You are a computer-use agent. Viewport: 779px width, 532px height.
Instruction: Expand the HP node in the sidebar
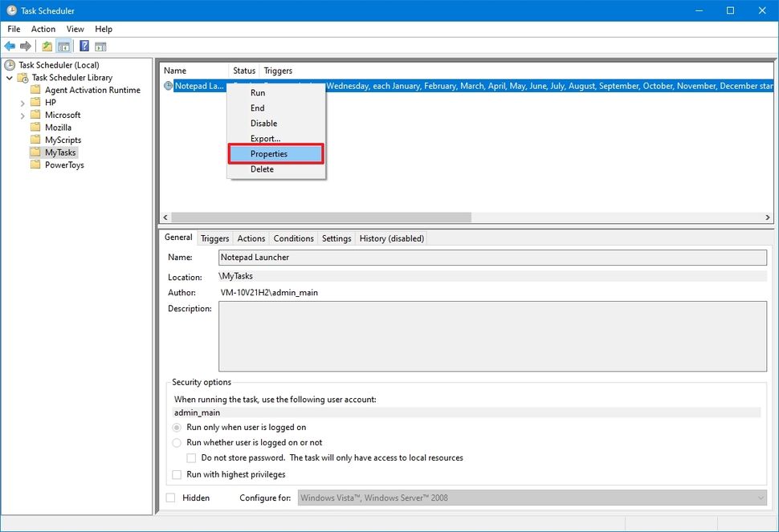coord(22,102)
